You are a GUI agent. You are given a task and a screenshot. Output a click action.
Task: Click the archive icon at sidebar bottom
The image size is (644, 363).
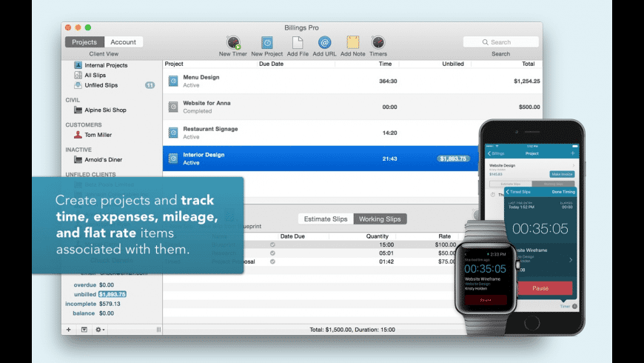click(84, 329)
